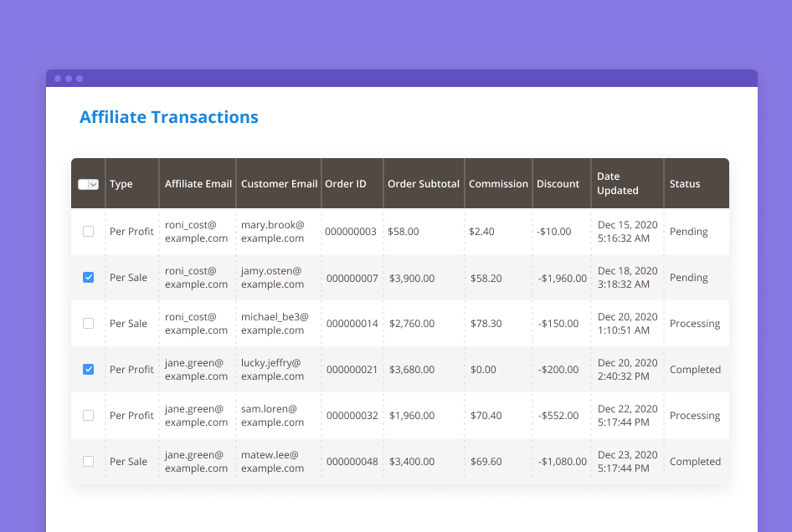Click the Affiliate Email column header

click(198, 184)
